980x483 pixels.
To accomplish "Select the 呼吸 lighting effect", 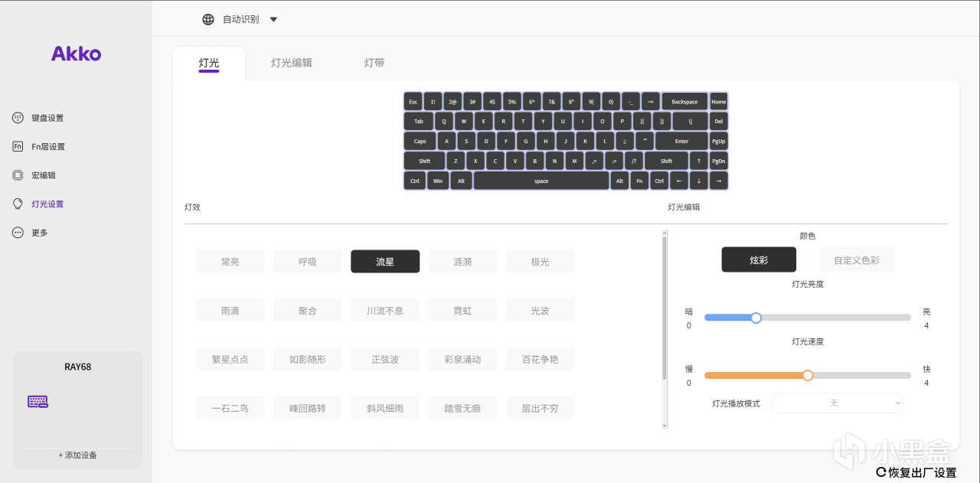I will click(308, 262).
